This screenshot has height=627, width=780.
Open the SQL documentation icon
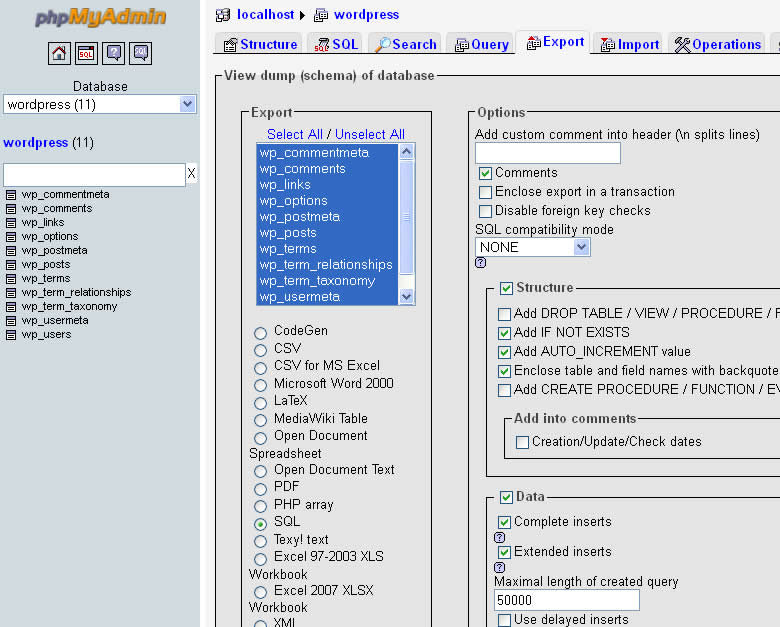tap(141, 53)
